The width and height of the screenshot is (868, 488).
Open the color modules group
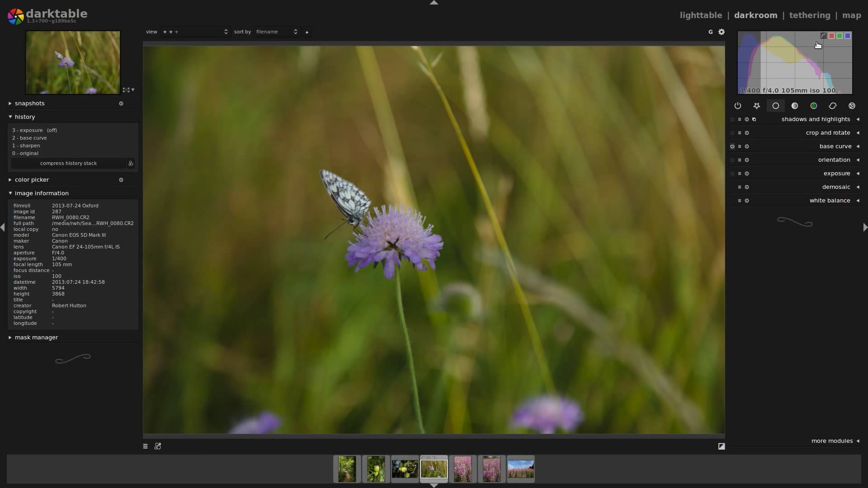(x=813, y=106)
